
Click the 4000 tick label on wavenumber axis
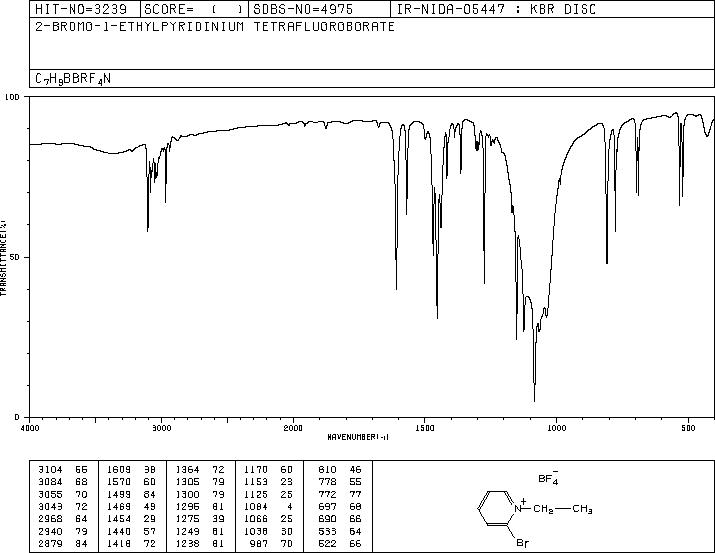point(30,428)
